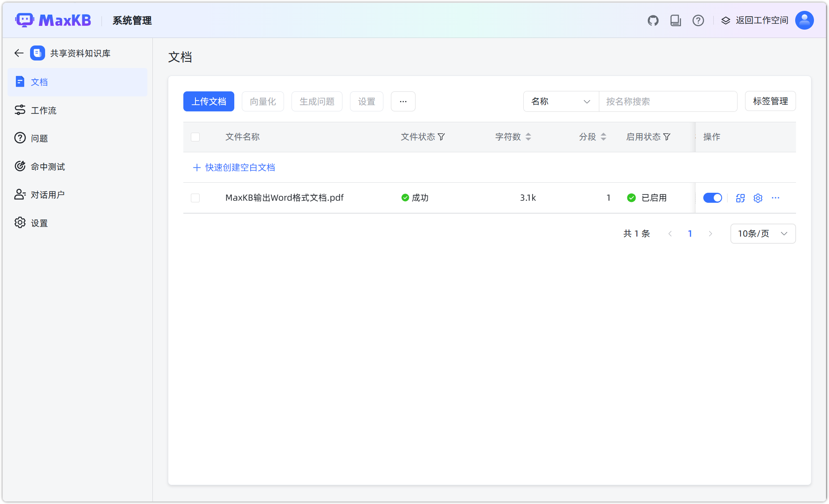Viewport: 829px width, 504px height.
Task: Click the 上传文档 button
Action: (x=208, y=101)
